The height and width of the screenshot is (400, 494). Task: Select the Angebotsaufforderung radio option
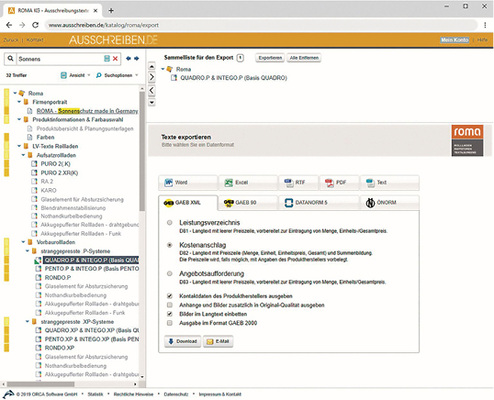point(170,274)
